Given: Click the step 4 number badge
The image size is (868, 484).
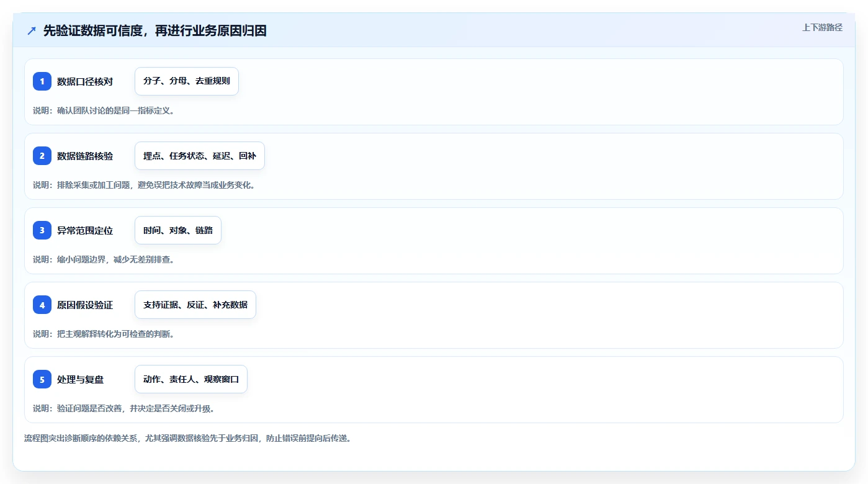Looking at the screenshot, I should coord(42,305).
